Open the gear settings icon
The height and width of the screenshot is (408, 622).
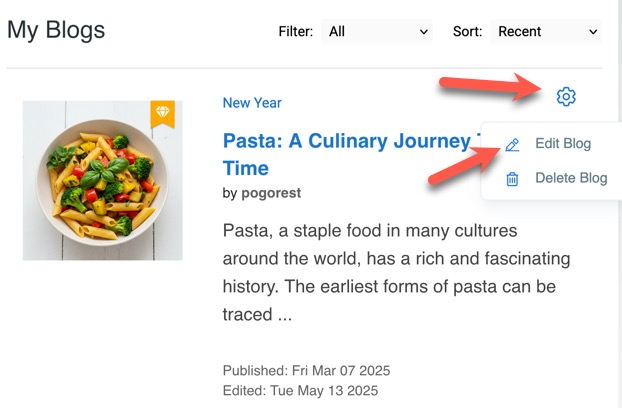pyautogui.click(x=566, y=96)
